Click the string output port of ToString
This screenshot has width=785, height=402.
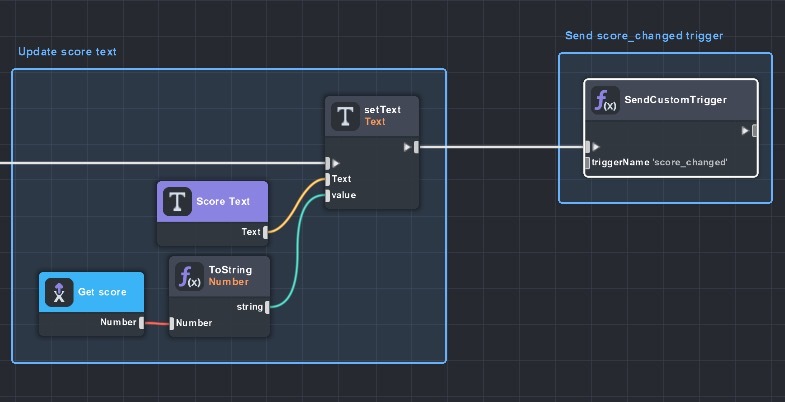266,307
